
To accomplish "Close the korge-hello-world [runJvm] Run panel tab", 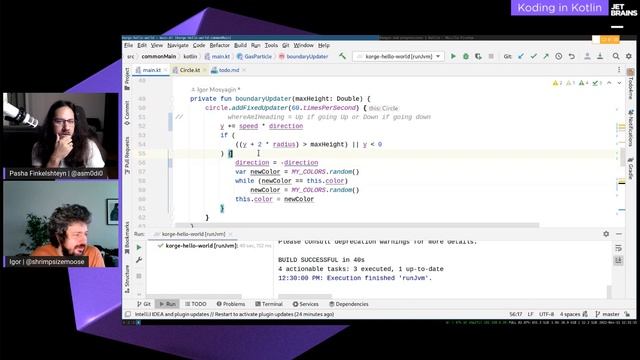I will click(231, 234).
